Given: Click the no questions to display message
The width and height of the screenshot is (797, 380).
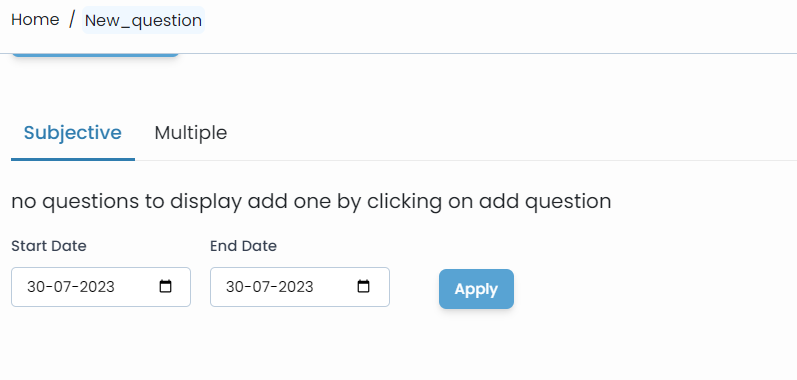Looking at the screenshot, I should (311, 202).
